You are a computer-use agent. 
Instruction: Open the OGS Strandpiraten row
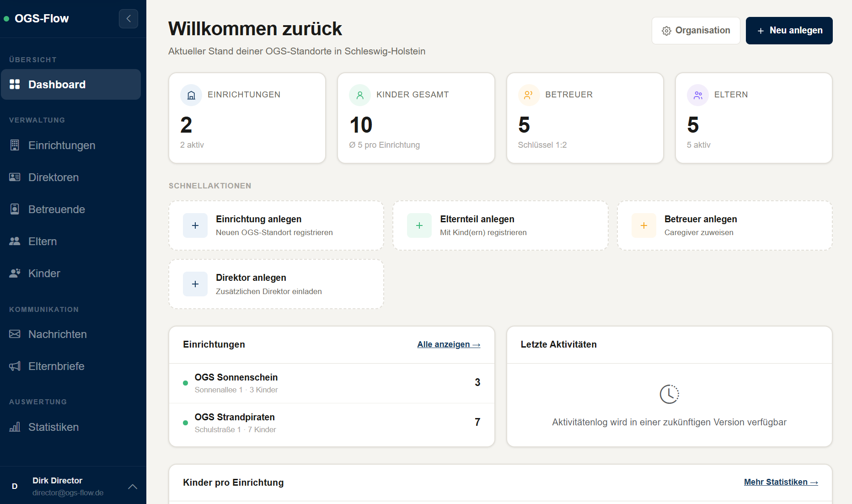click(x=332, y=423)
